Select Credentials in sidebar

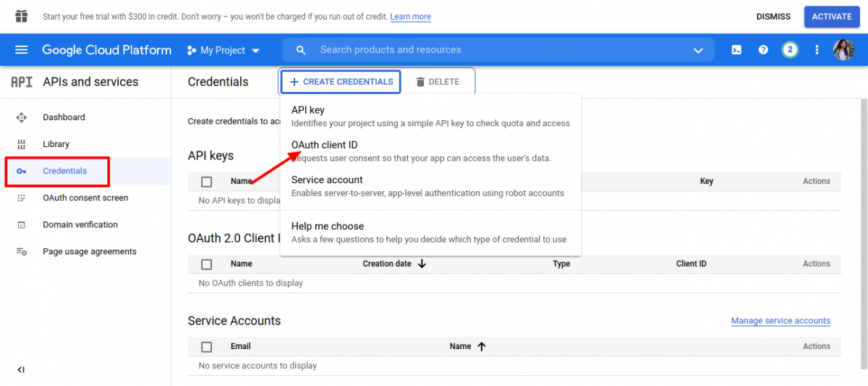tap(64, 171)
